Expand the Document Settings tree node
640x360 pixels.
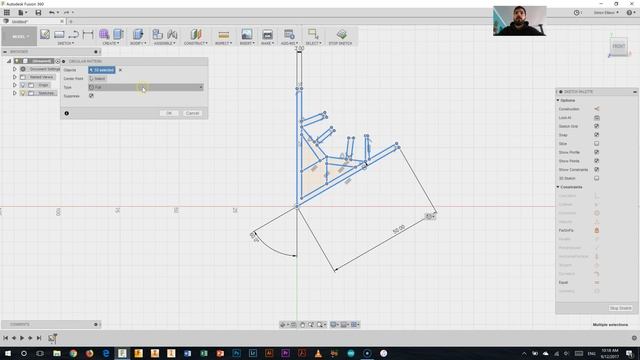(15, 69)
